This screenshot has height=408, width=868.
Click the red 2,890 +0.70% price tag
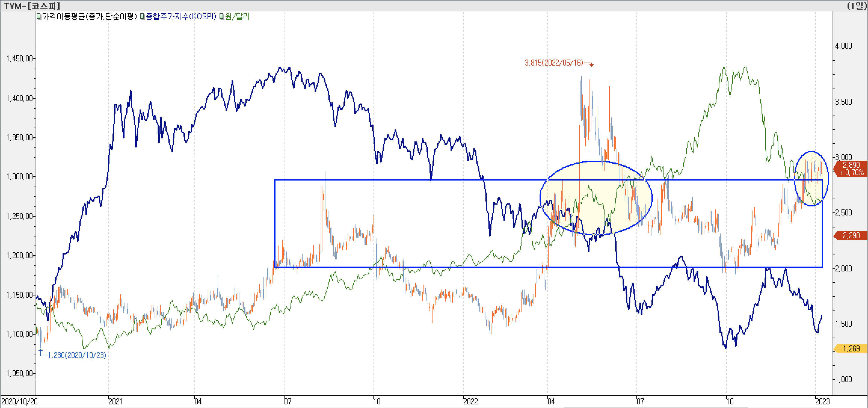pyautogui.click(x=851, y=168)
